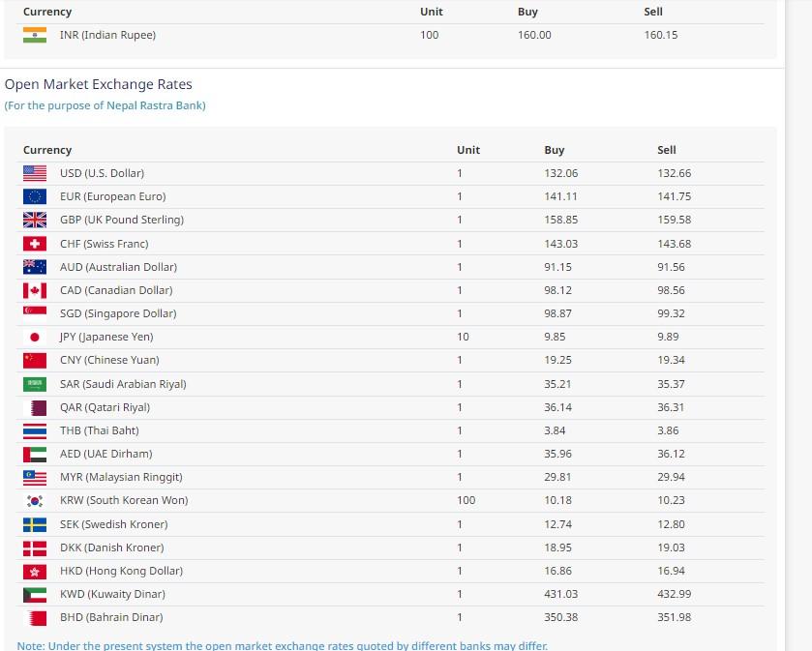Click the Currency column header in open market table
The width and height of the screenshot is (812, 651).
click(x=47, y=150)
